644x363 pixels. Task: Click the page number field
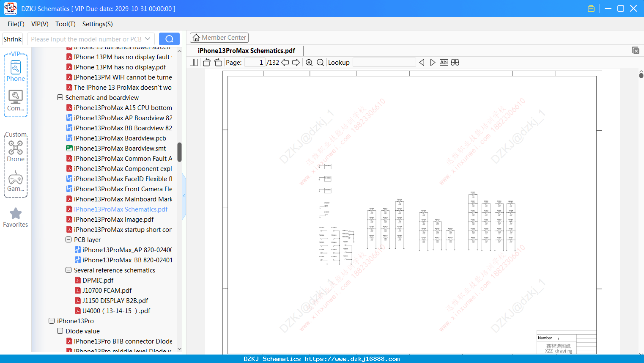[255, 63]
